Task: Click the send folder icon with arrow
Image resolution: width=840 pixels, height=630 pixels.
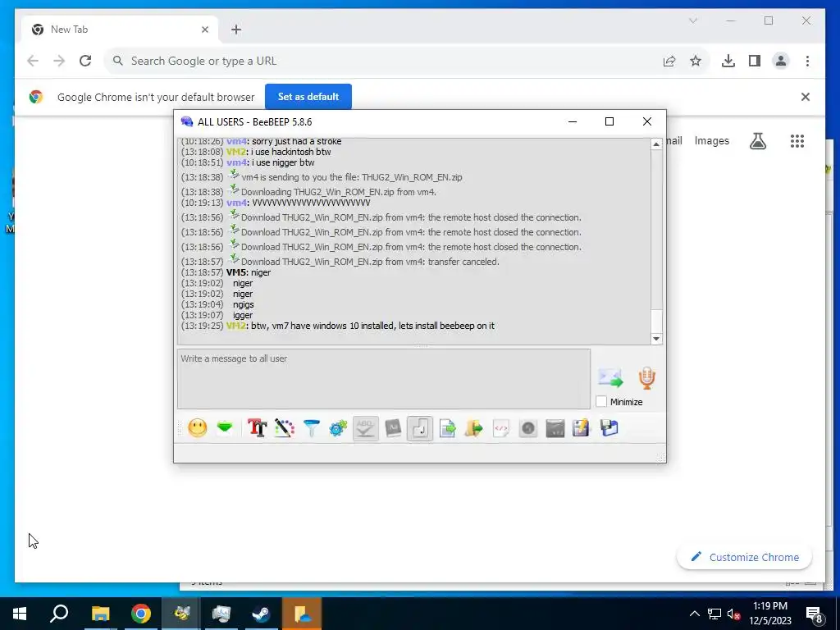Action: (x=473, y=428)
